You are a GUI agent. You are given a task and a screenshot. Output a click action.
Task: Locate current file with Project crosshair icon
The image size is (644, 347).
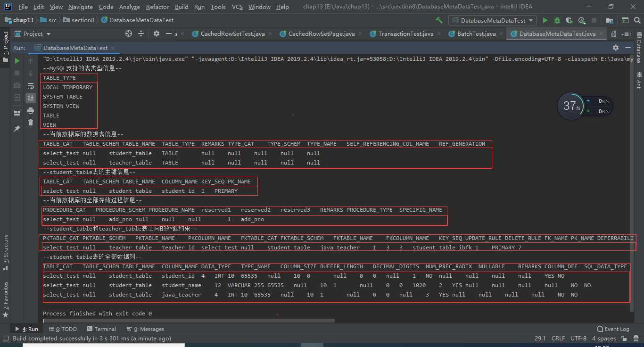(x=129, y=34)
